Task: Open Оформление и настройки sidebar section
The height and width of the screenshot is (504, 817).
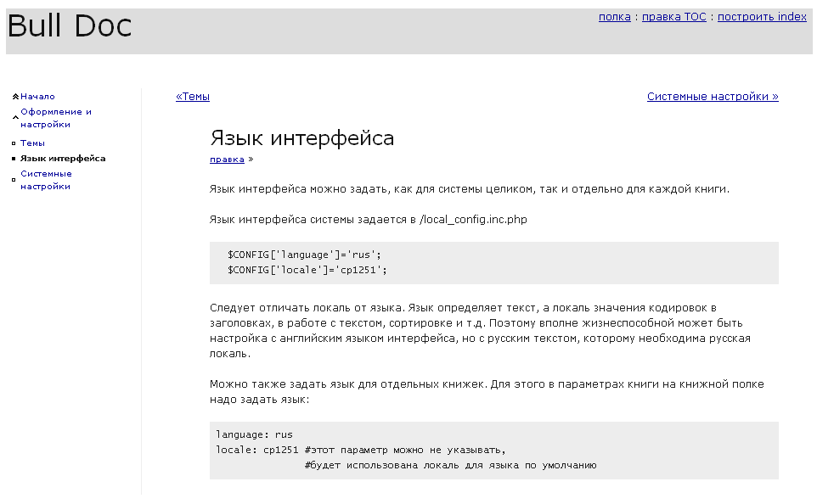Action: click(56, 118)
